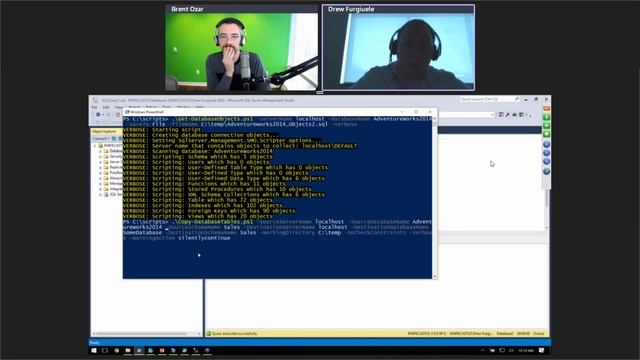Screen dimensions: 640x360
Task: Click 'Views which has 20 objects' line
Action: (198, 216)
